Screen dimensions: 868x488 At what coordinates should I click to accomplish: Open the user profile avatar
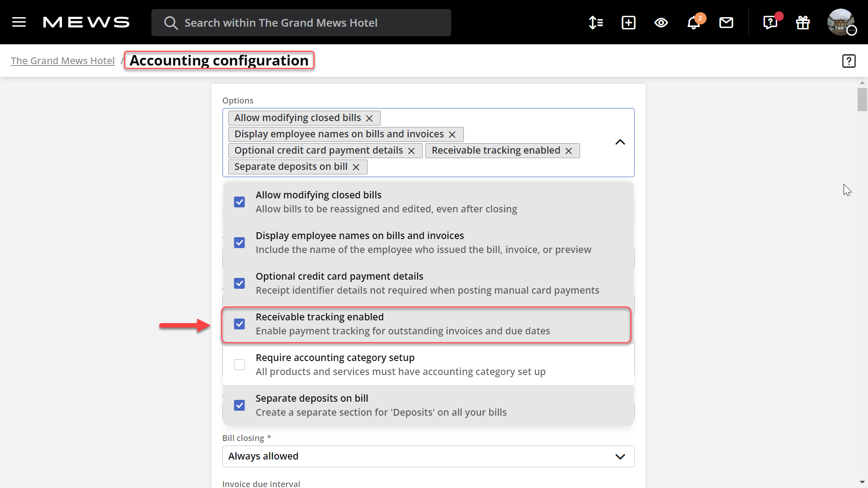841,22
